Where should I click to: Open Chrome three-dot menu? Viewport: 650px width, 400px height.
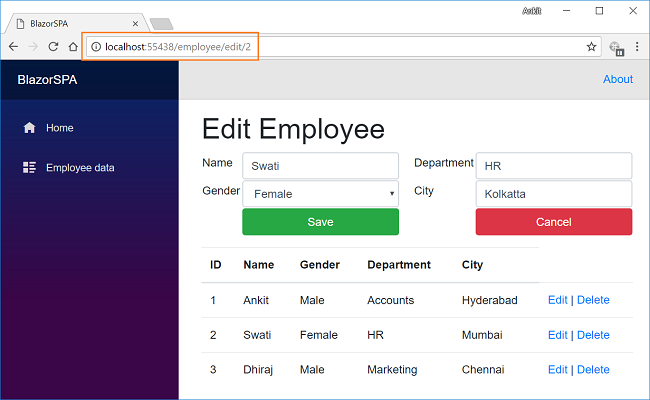point(638,47)
